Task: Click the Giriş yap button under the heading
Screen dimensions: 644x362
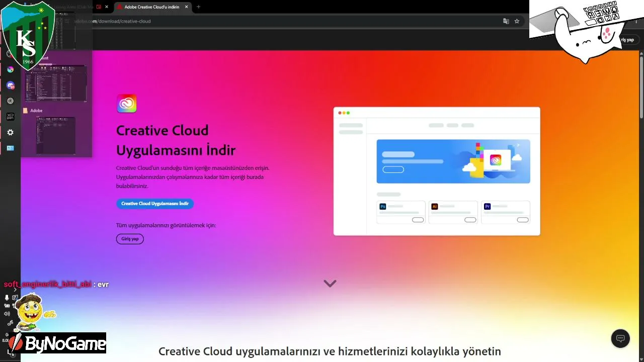Action: point(130,239)
